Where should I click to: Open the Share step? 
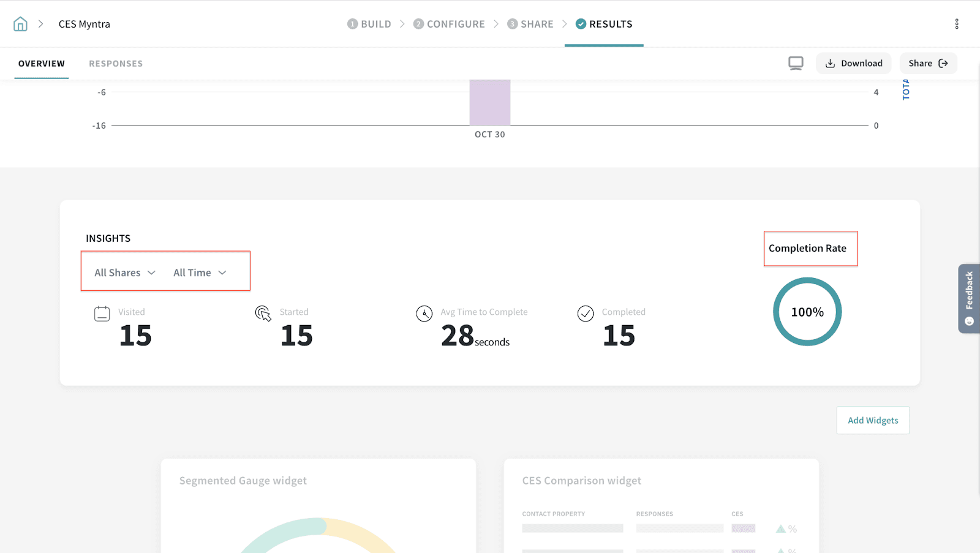pos(530,24)
